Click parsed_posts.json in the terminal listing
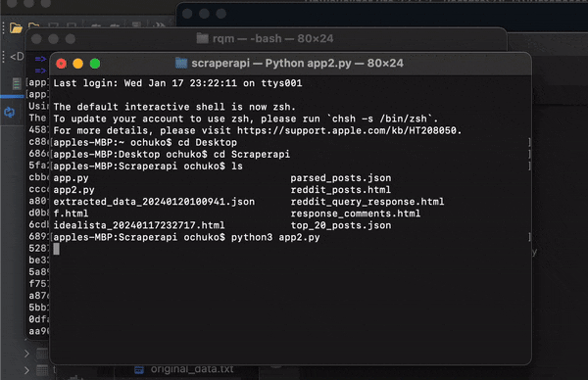 pyautogui.click(x=341, y=178)
